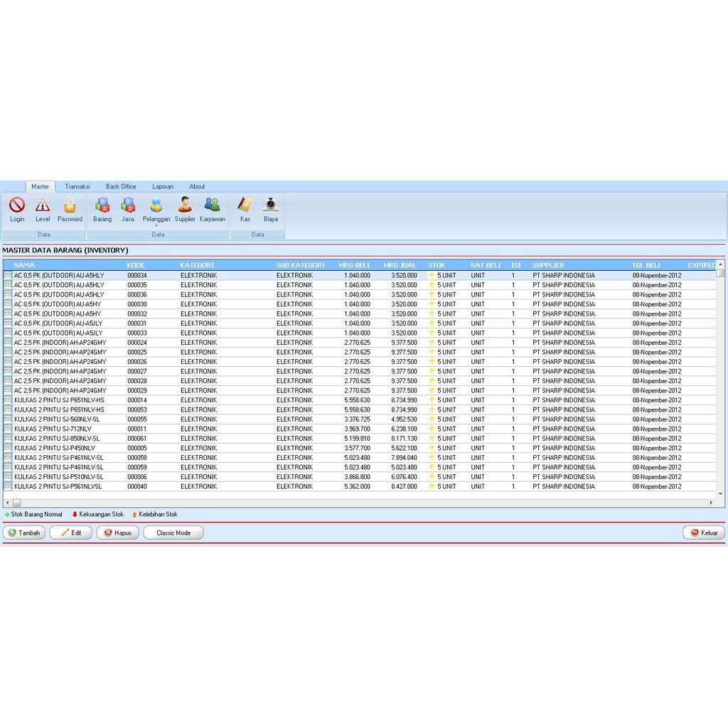Image resolution: width=728 pixels, height=728 pixels.
Task: Click the Biaya expenses icon
Action: pyautogui.click(x=271, y=206)
